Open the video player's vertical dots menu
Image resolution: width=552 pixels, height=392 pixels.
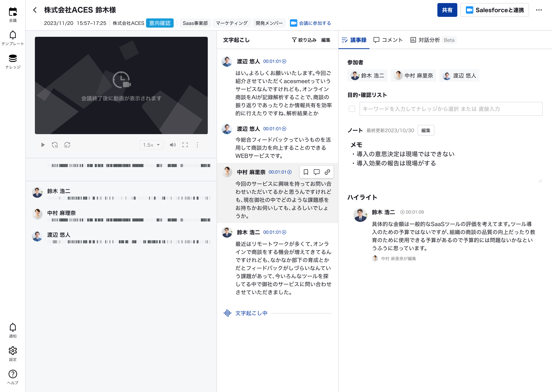pyautogui.click(x=197, y=145)
